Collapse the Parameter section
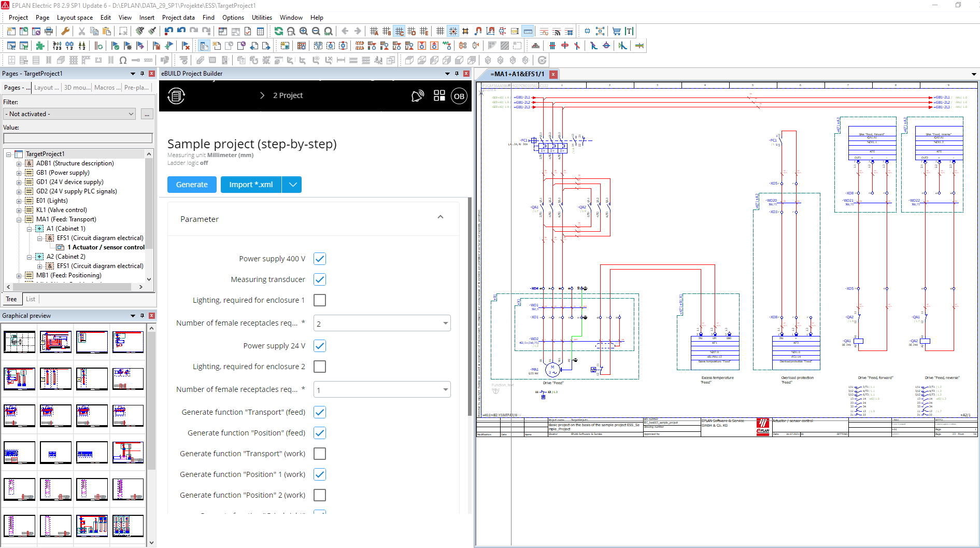This screenshot has height=548, width=980. (441, 216)
